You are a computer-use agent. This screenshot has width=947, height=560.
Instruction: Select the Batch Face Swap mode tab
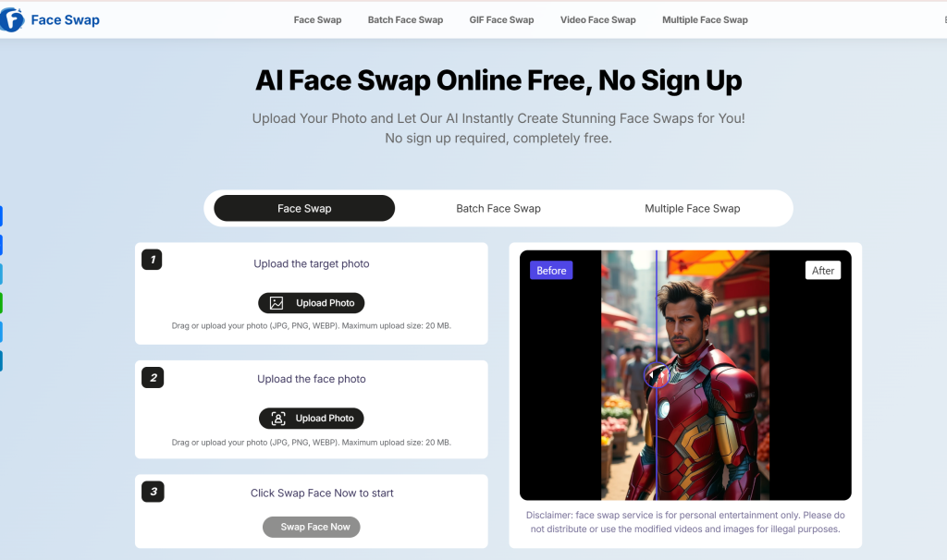click(x=498, y=208)
